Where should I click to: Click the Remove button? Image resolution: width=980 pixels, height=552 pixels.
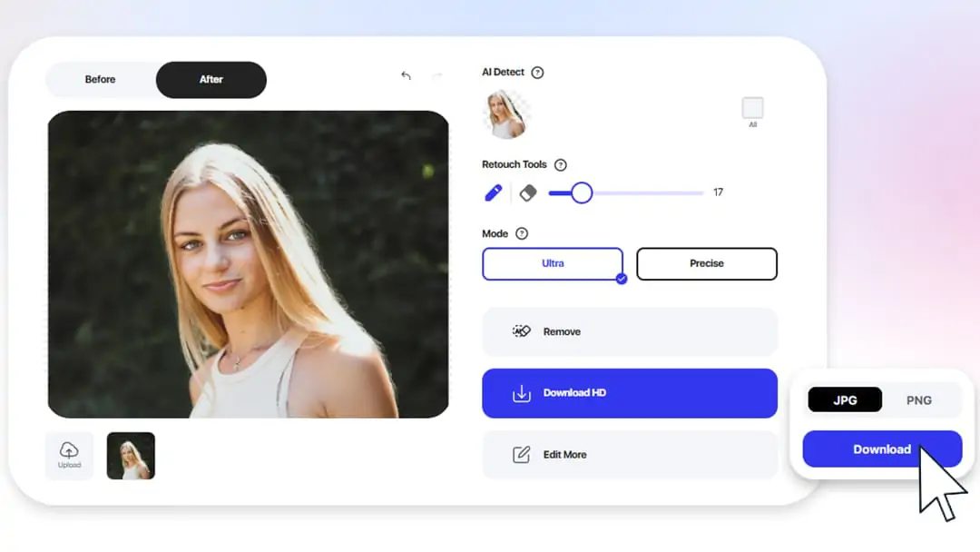click(630, 332)
